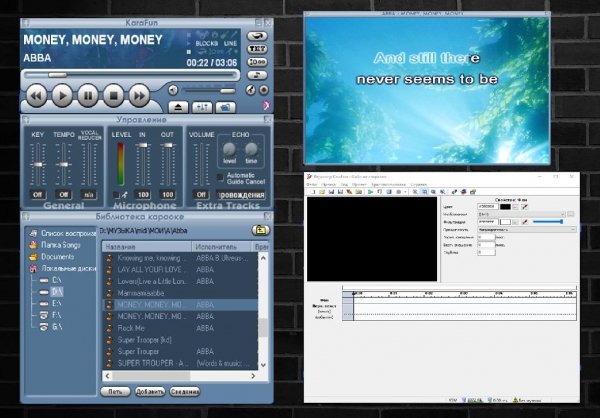Open the mixer controls panel button
The image size is (600, 418).
(x=202, y=108)
